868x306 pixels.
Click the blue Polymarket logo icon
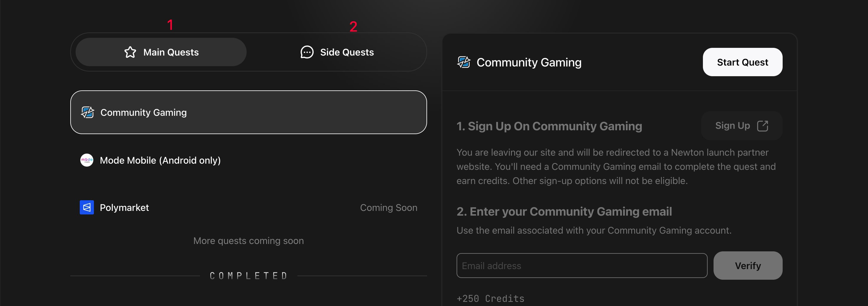pos(87,207)
